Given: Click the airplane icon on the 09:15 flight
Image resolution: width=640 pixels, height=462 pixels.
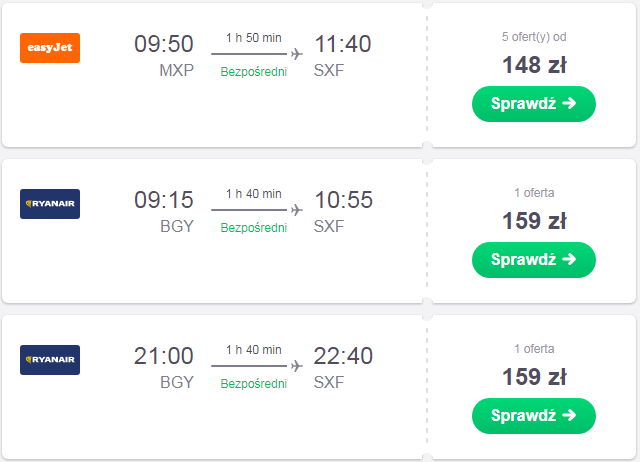Looking at the screenshot, I should (296, 209).
